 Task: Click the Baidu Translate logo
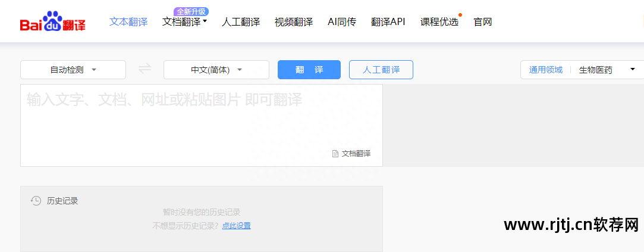[52, 22]
